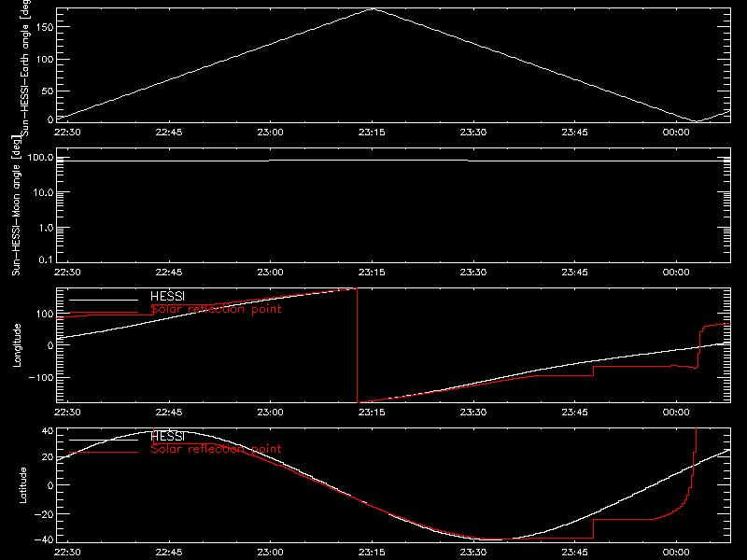Viewport: 747px width, 560px height.
Task: Click white HESSI legend line in Longitude plot
Action: click(x=104, y=300)
